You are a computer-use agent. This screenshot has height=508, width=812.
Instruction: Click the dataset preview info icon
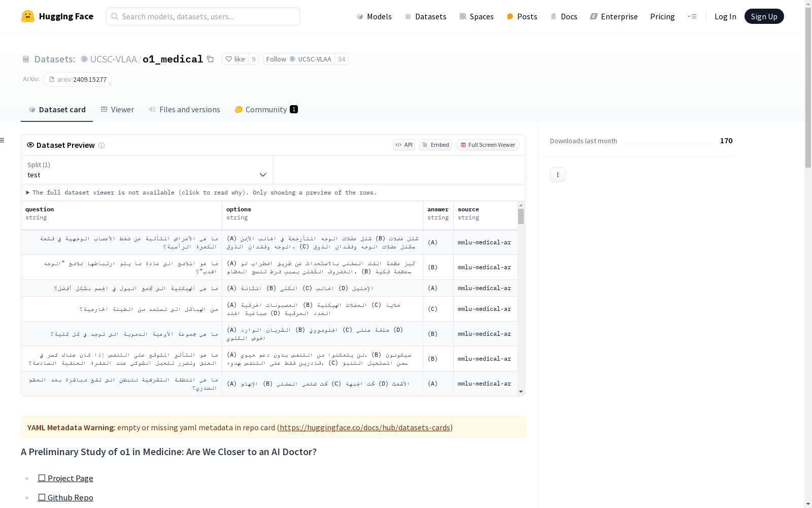click(x=101, y=145)
